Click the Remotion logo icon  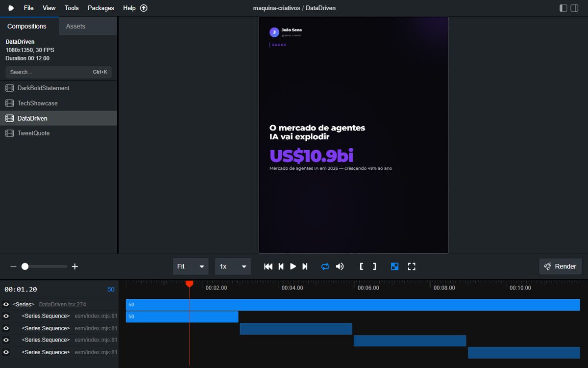(11, 8)
